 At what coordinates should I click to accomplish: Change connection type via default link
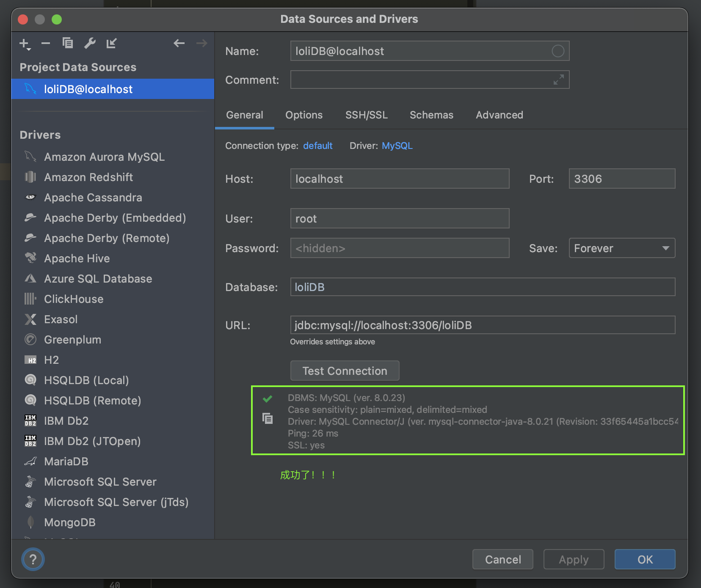318,146
